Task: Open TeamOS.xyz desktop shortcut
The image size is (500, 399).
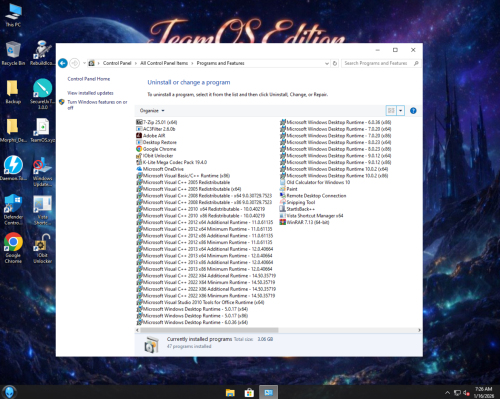Action: pyautogui.click(x=42, y=130)
